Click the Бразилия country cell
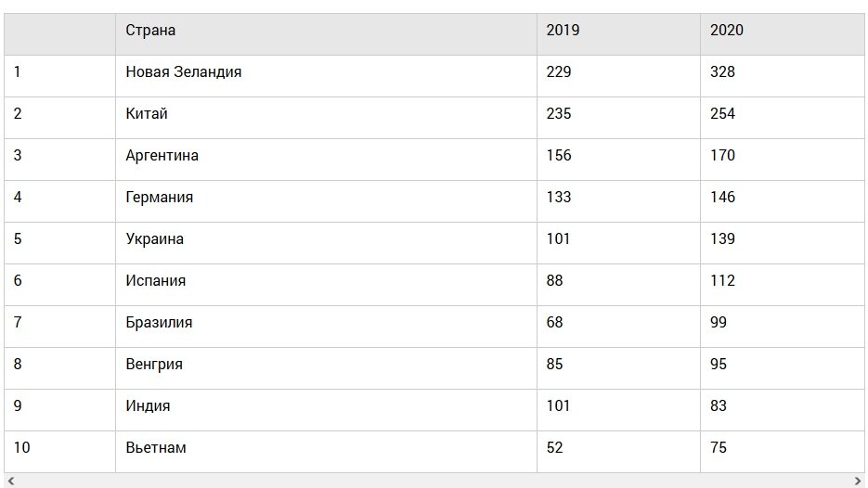Screen dimensions: 868x488 pyautogui.click(x=160, y=323)
